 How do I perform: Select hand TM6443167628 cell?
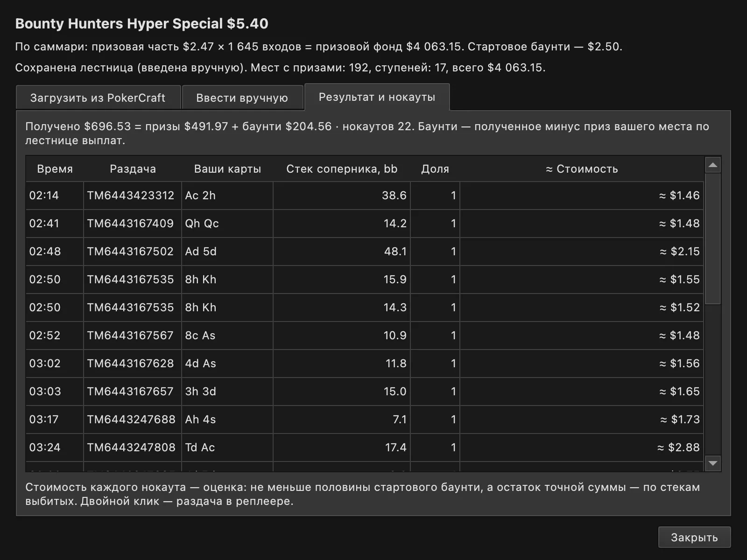(x=133, y=364)
